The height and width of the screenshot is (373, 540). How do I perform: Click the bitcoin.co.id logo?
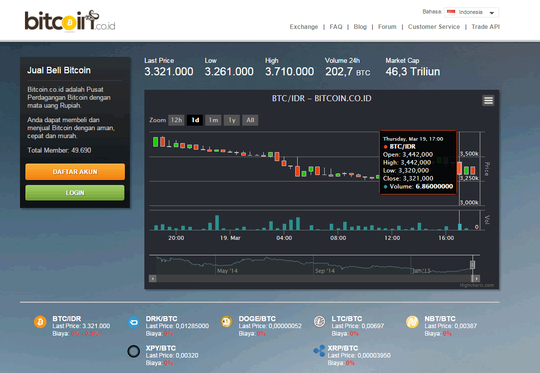[x=70, y=21]
